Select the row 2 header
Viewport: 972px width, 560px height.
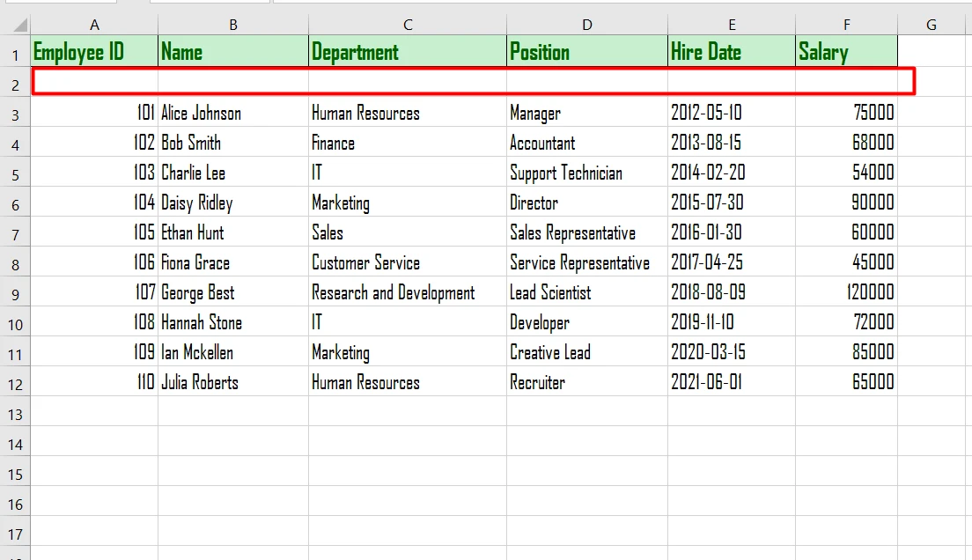[x=15, y=85]
